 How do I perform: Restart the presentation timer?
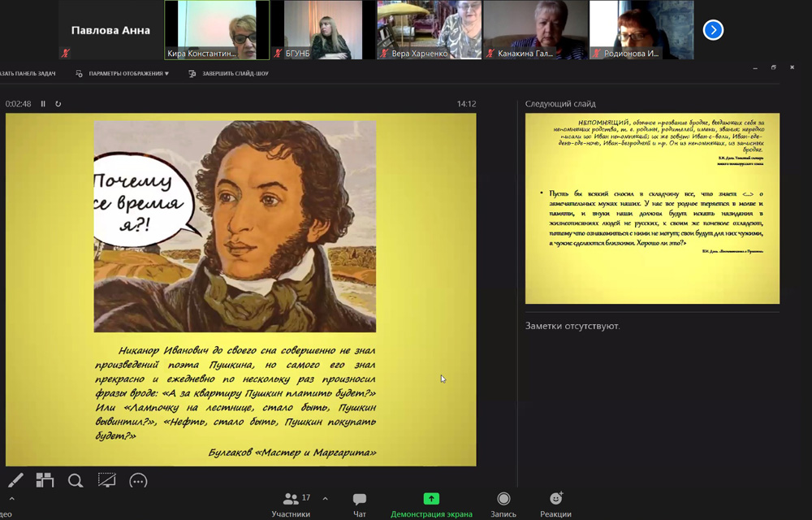tap(58, 104)
